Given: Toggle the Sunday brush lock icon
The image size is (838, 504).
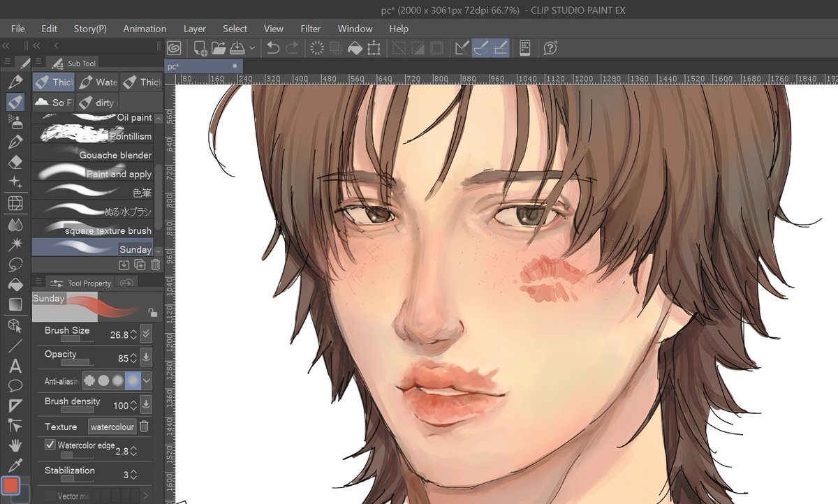Looking at the screenshot, I should pos(153,313).
